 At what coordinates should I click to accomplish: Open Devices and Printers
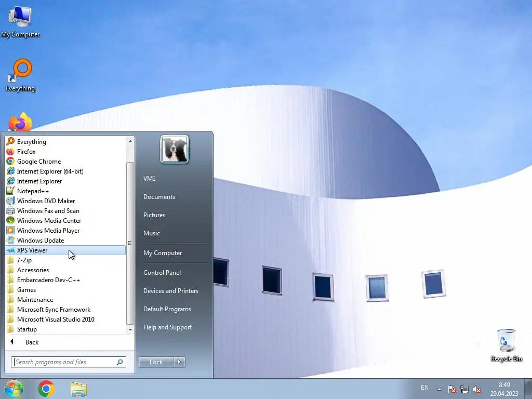170,291
